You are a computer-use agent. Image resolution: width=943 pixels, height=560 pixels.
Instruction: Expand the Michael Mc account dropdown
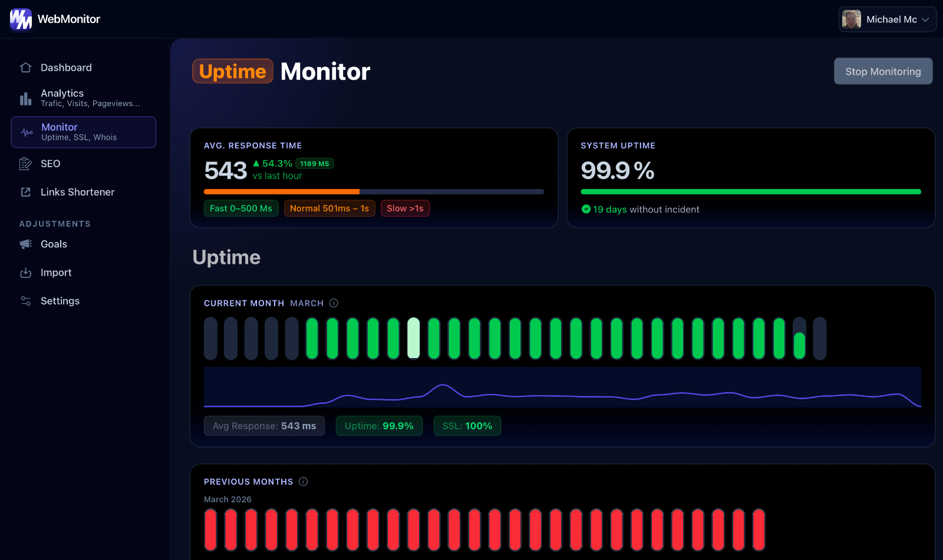click(887, 19)
